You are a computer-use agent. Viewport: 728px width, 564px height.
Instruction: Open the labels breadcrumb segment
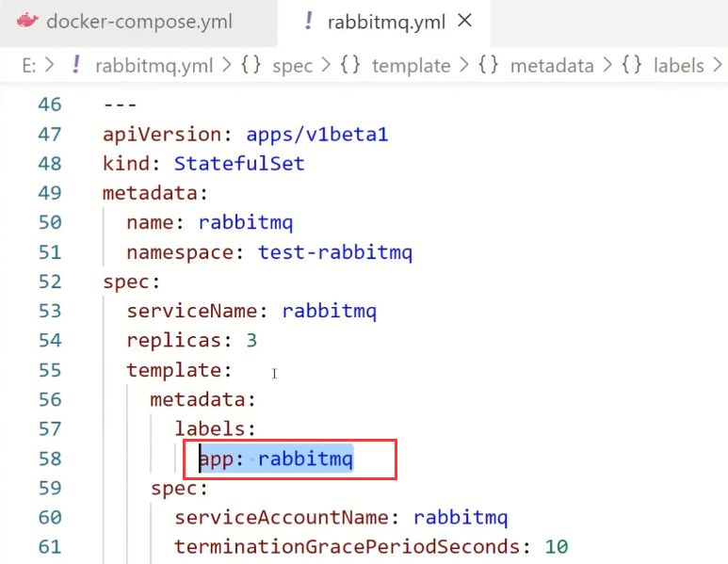(679, 66)
